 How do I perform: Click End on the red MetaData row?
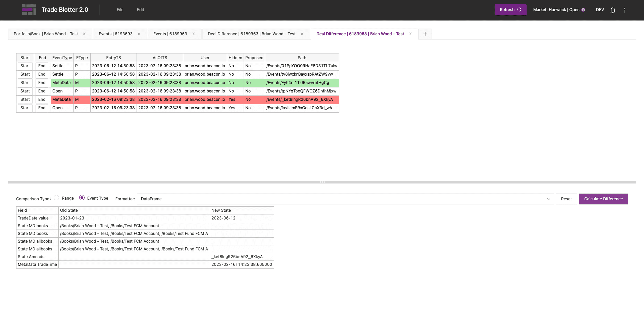[x=42, y=99]
